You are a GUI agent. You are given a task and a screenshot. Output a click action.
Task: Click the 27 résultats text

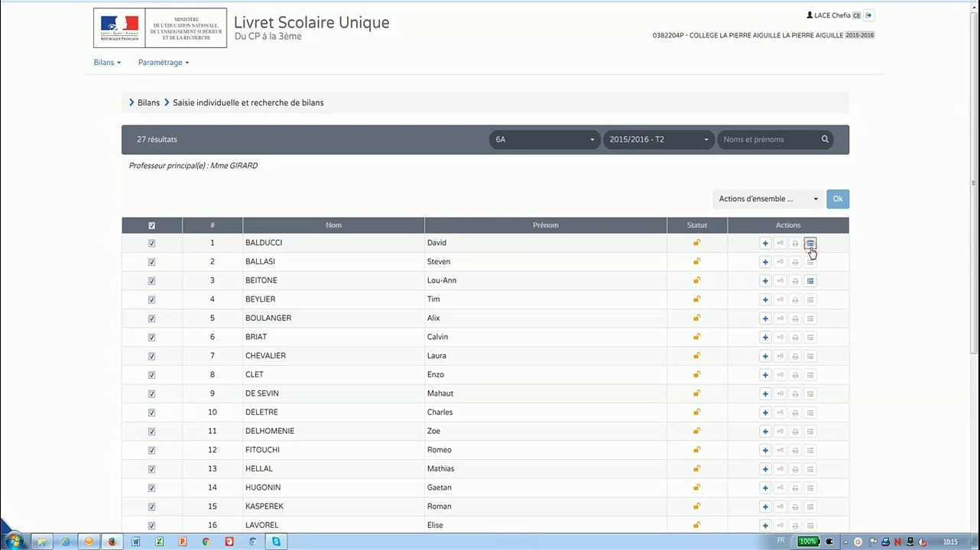(x=157, y=139)
